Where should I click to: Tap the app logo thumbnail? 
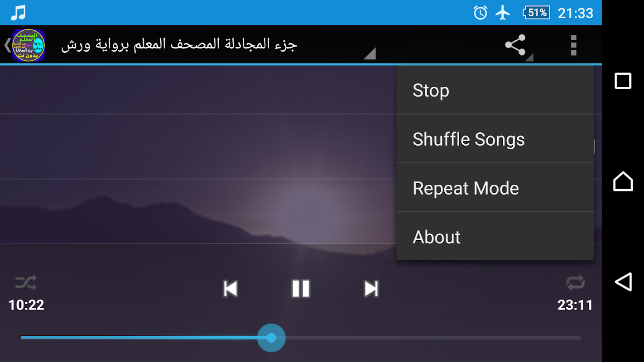tap(29, 45)
